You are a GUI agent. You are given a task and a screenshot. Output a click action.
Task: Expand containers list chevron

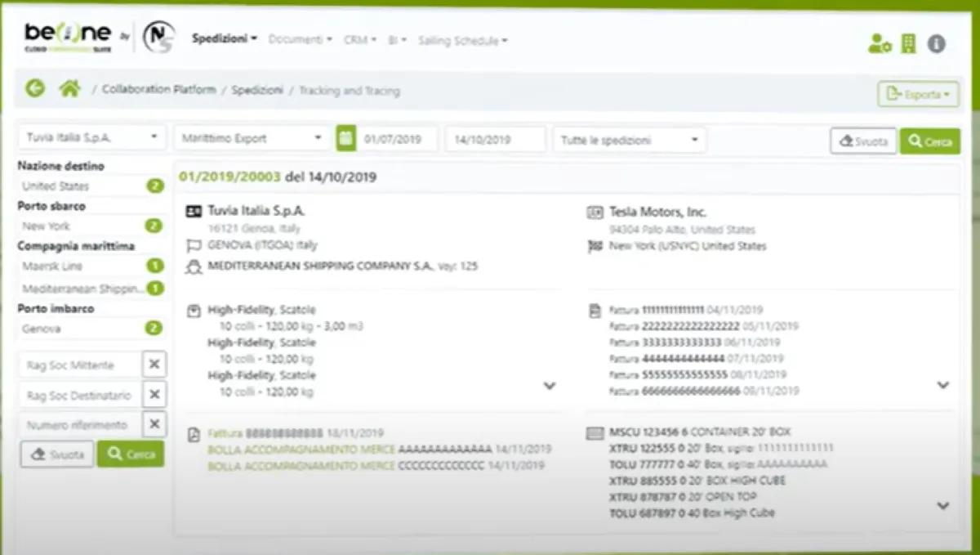943,506
